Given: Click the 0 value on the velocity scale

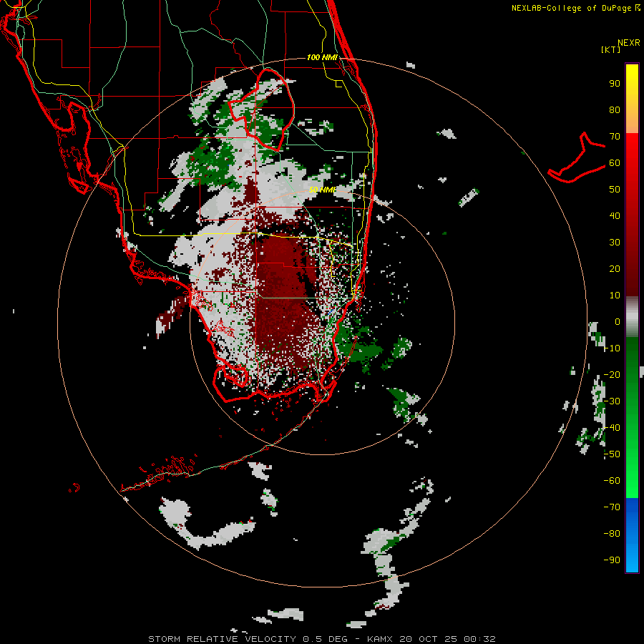Looking at the screenshot, I should tap(618, 322).
